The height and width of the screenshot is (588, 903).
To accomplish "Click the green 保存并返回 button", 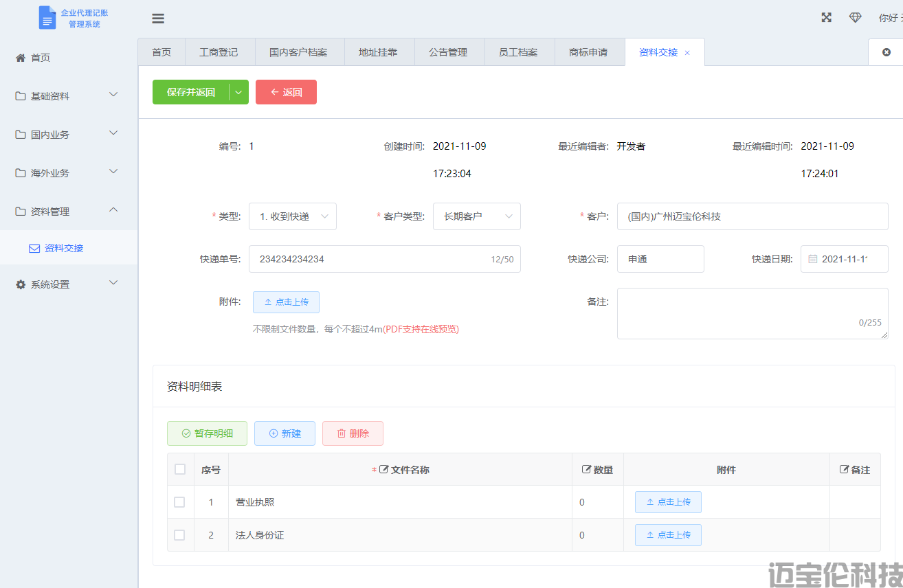I will coord(191,92).
